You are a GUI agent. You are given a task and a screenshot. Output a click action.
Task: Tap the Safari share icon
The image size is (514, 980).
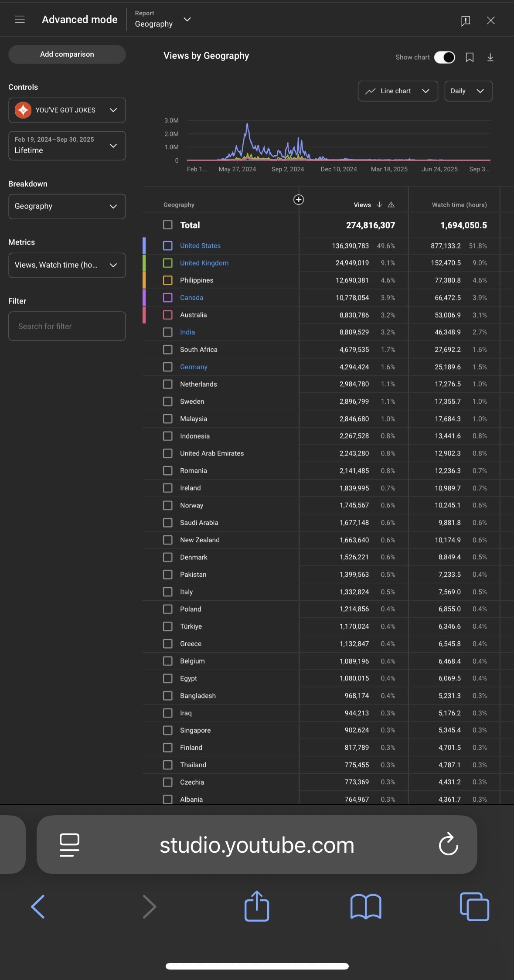point(256,907)
